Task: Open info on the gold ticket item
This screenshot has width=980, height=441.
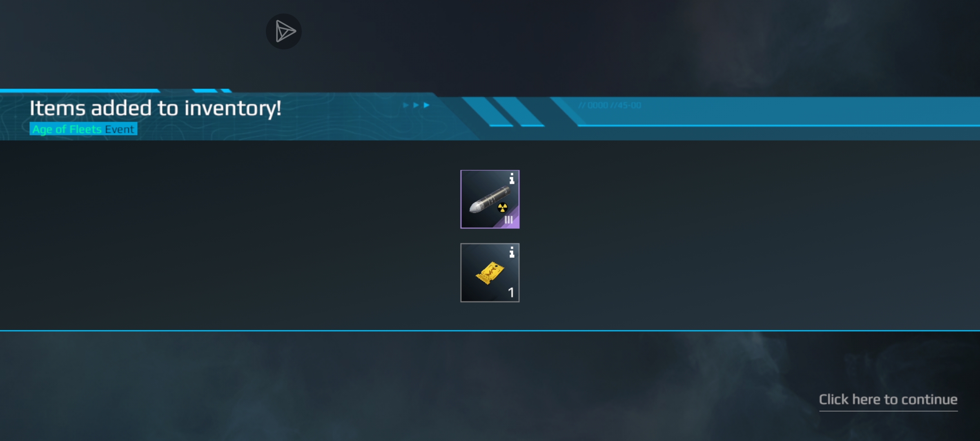Action: [511, 252]
